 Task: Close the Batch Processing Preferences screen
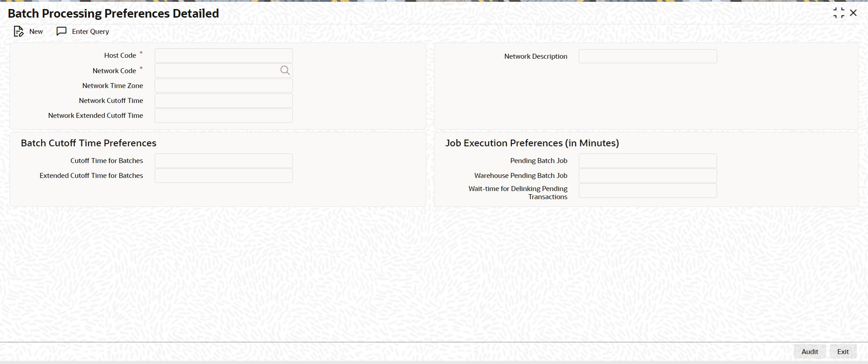pyautogui.click(x=854, y=13)
